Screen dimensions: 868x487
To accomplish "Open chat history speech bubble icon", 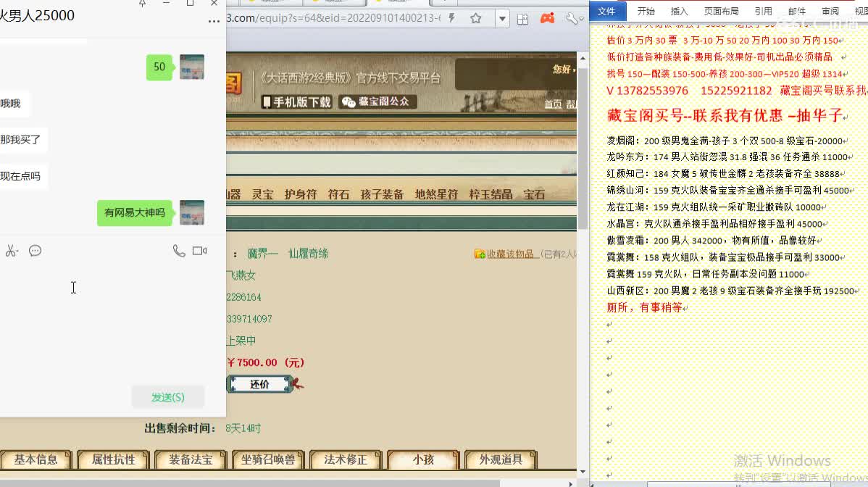I will point(35,251).
